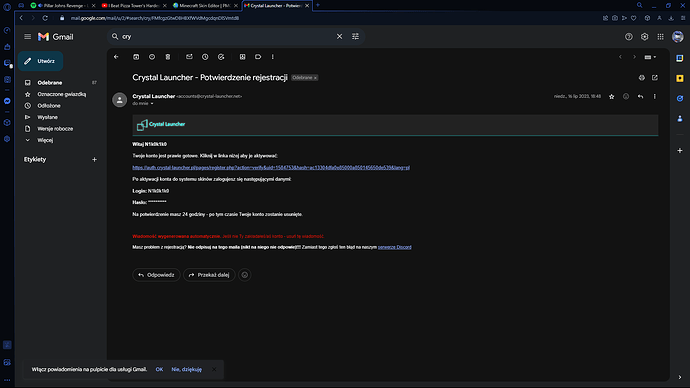The width and height of the screenshot is (690, 388).
Task: Open message three-dot menu beside reply arrow
Action: tap(654, 96)
